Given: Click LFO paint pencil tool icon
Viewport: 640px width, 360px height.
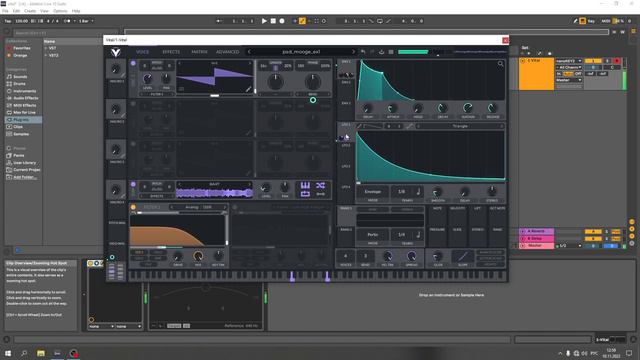Looking at the screenshot, I should [359, 127].
